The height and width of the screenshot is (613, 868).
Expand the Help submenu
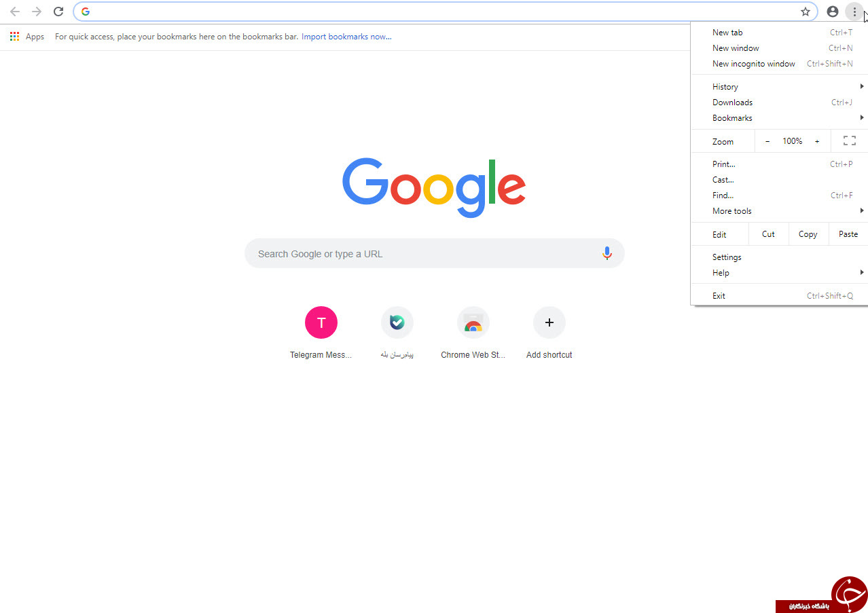[779, 273]
